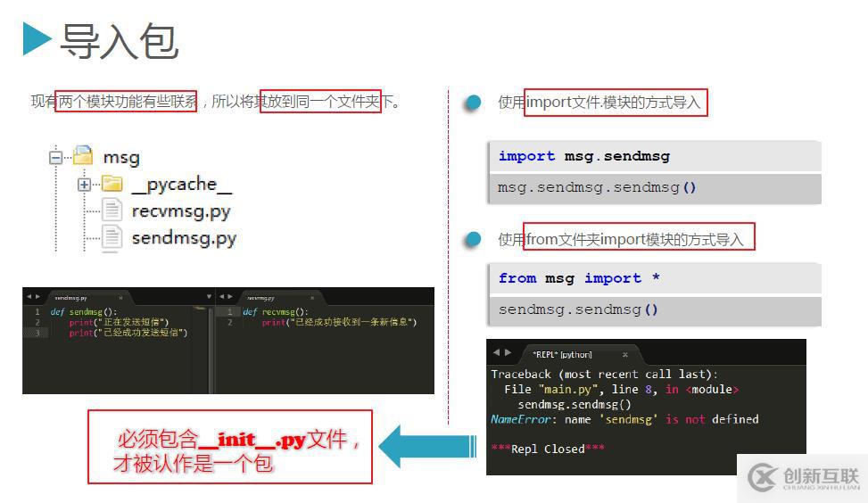Click the recvmsg.py file icon
Image resolution: width=868 pixels, height=503 pixels.
tap(112, 210)
